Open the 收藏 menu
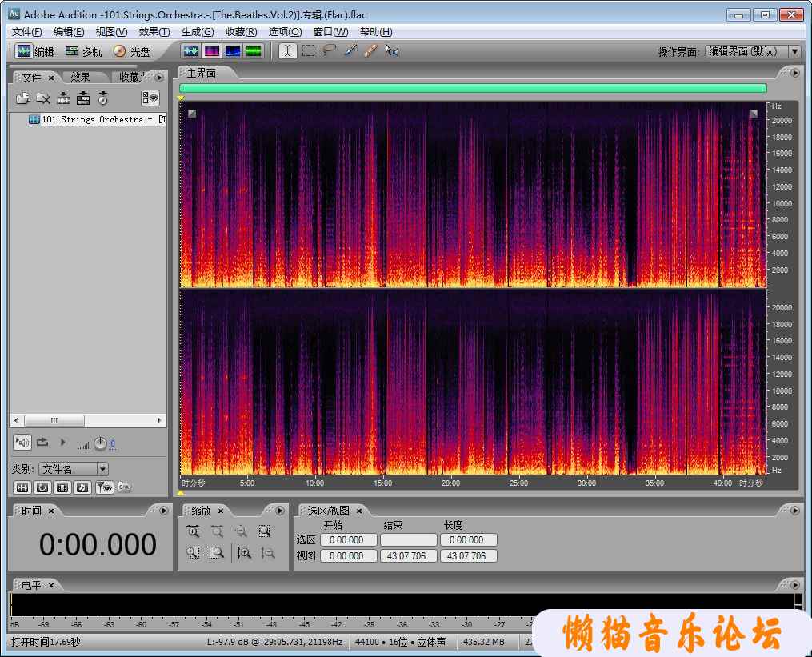Image resolution: width=812 pixels, height=657 pixels. point(242,32)
